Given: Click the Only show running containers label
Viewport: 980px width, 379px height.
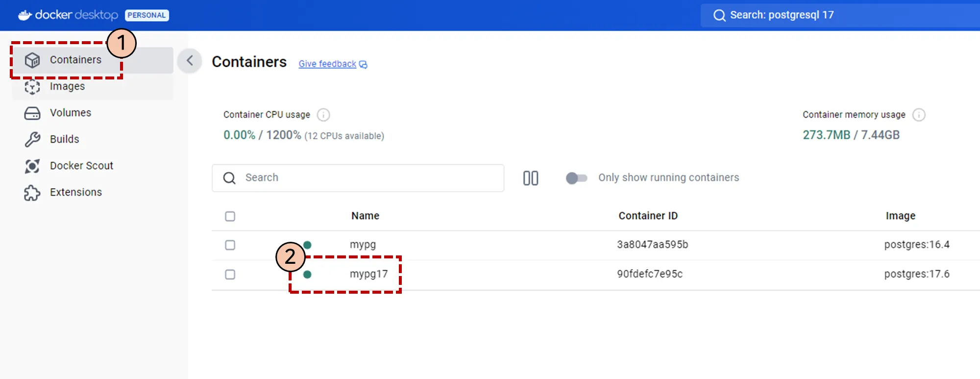Looking at the screenshot, I should pos(669,178).
